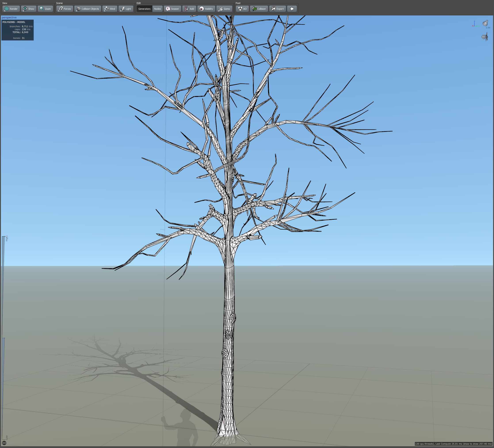494x448 pixels.
Task: Click the AO post button
Action: (242, 9)
